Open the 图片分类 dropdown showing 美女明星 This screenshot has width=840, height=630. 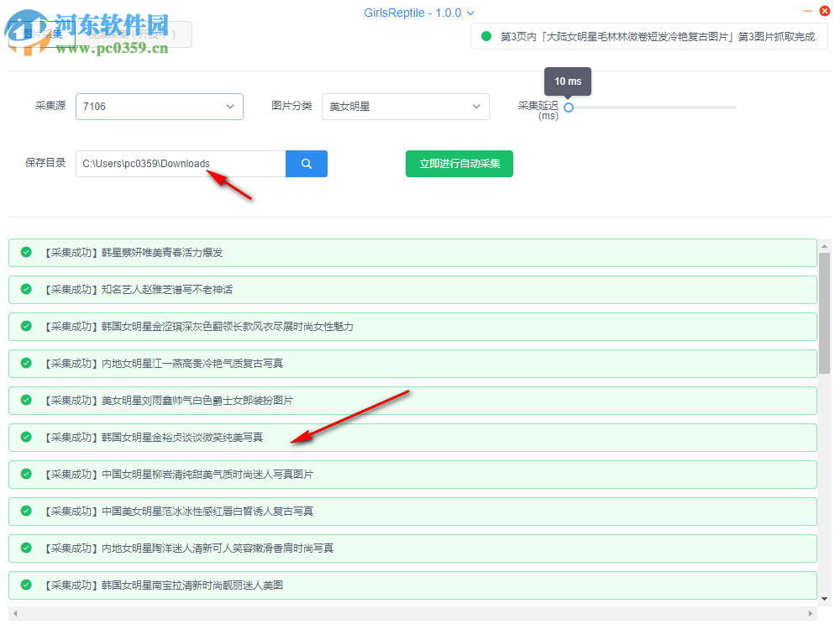(406, 107)
